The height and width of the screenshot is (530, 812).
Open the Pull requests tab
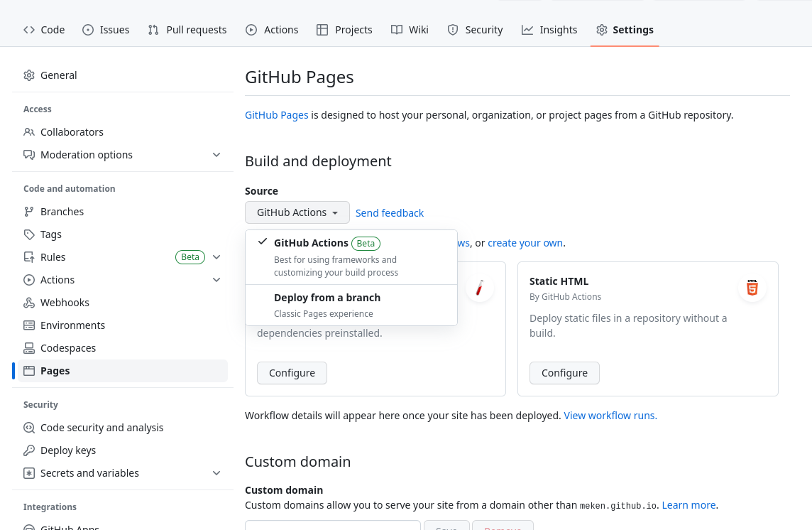pyautogui.click(x=187, y=29)
